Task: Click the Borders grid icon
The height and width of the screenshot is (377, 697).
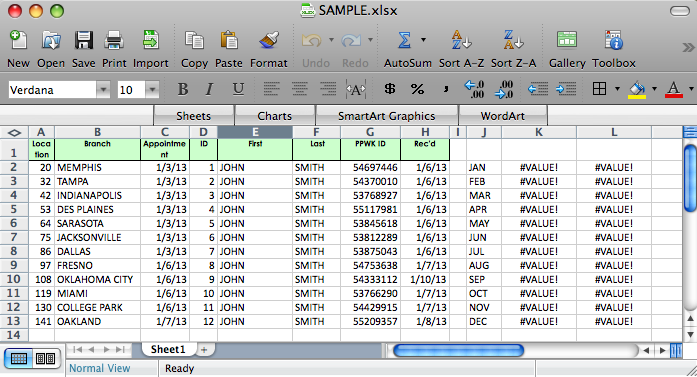Action: pos(599,89)
